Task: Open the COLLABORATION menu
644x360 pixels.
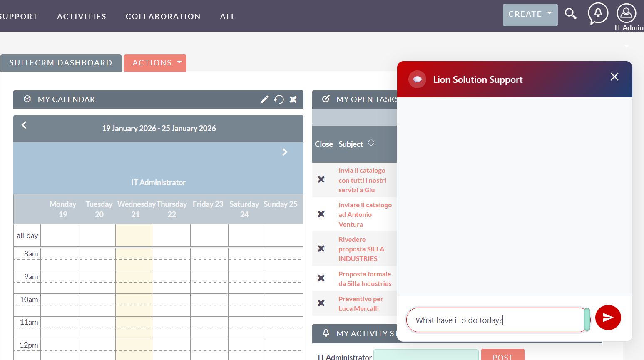Action: point(163,17)
